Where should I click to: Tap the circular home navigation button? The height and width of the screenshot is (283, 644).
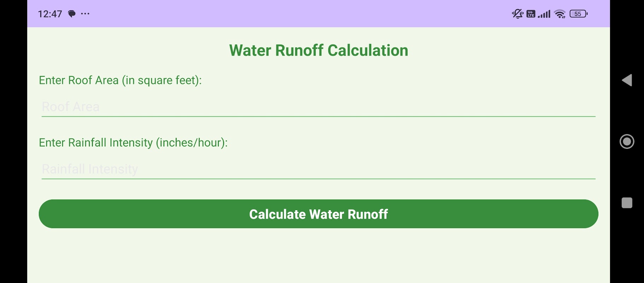pos(627,141)
